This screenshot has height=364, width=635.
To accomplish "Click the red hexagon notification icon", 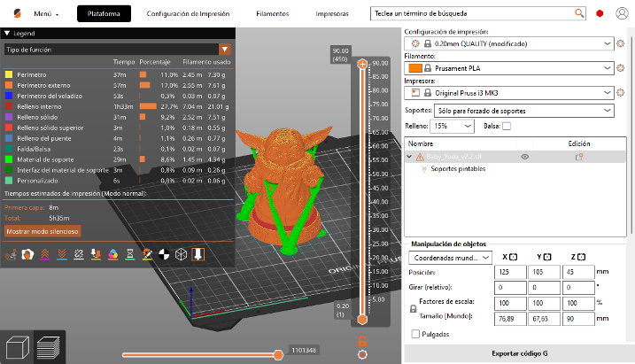I will [600, 14].
